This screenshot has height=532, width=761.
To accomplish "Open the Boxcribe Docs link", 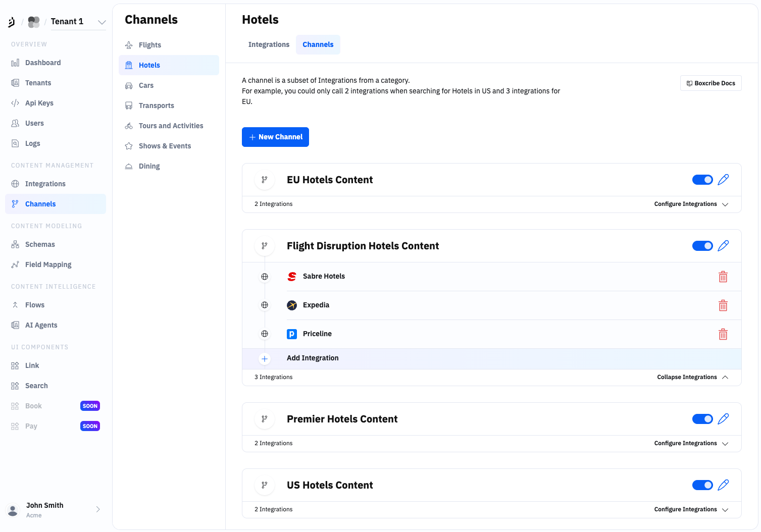I will (x=711, y=83).
